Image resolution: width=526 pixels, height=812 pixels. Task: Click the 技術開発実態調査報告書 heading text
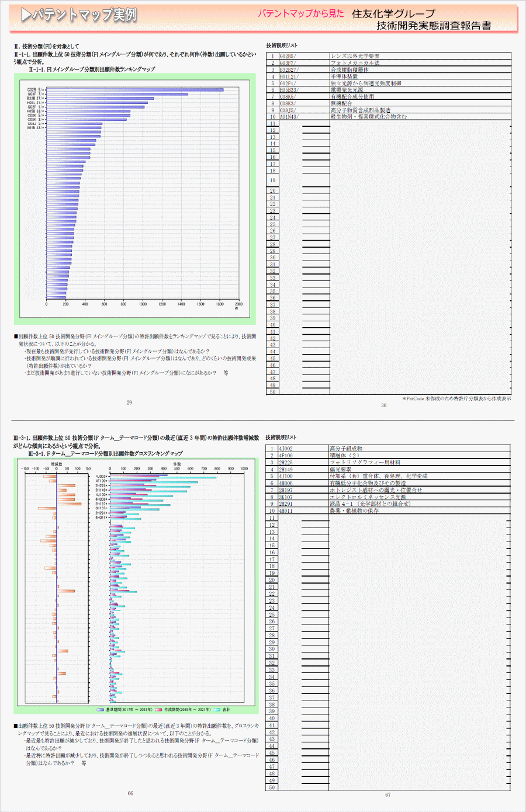coord(434,26)
